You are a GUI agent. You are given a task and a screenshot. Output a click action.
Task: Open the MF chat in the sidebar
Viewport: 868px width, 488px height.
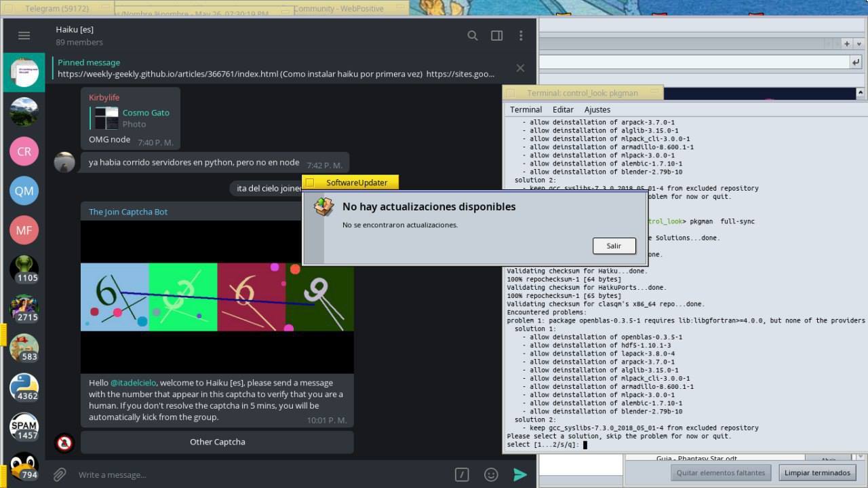click(x=24, y=230)
